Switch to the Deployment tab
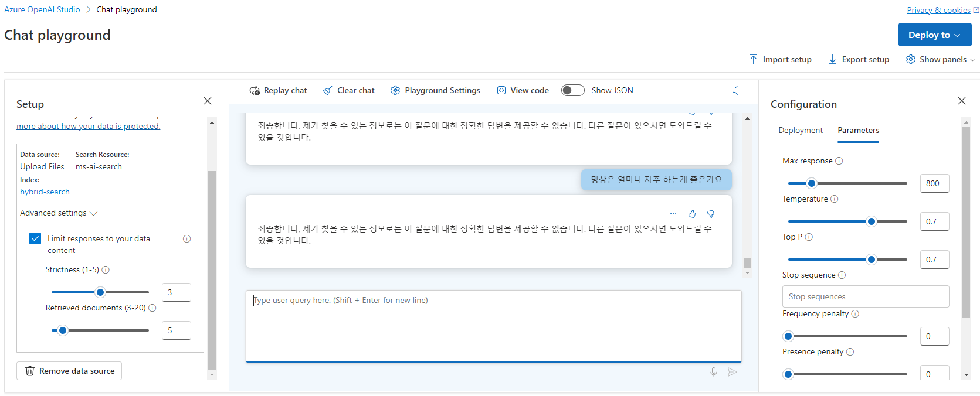The width and height of the screenshot is (980, 396). pos(801,130)
